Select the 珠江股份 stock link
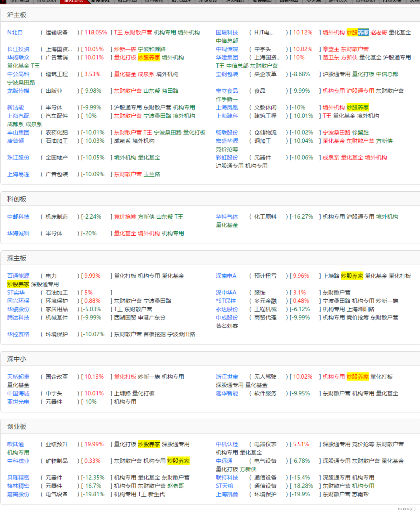This screenshot has height=513, width=420. click(18, 157)
